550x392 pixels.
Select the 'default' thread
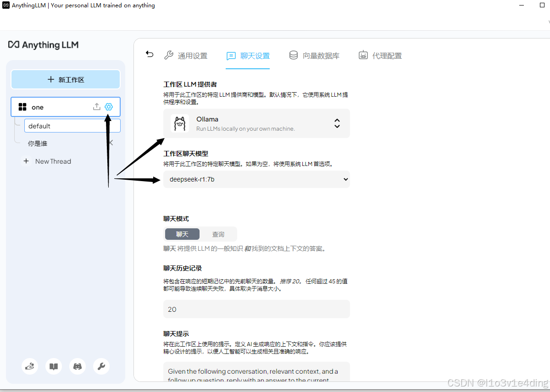(72, 126)
